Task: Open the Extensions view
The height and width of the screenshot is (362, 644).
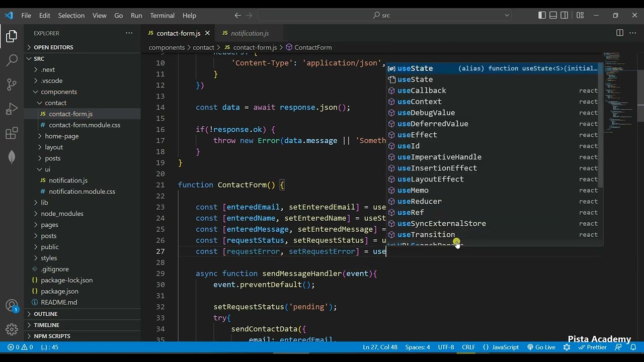Action: [12, 133]
